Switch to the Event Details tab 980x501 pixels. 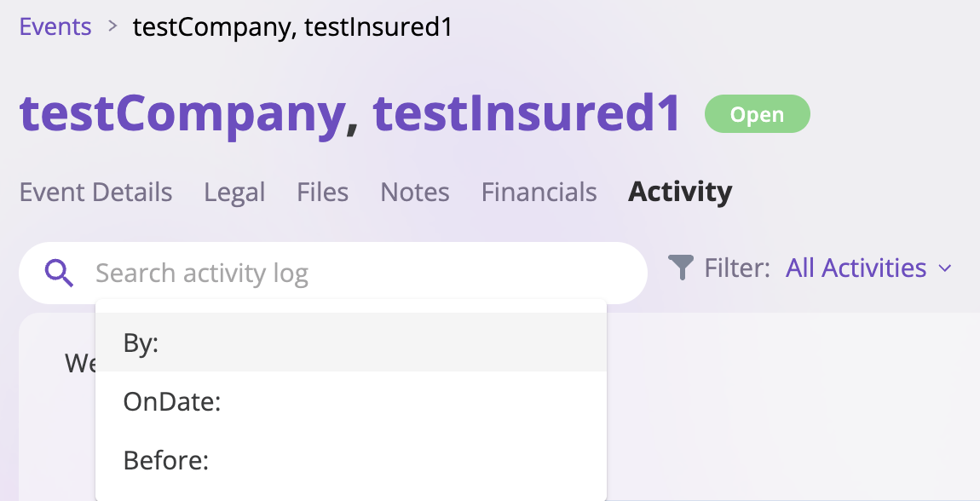(95, 192)
